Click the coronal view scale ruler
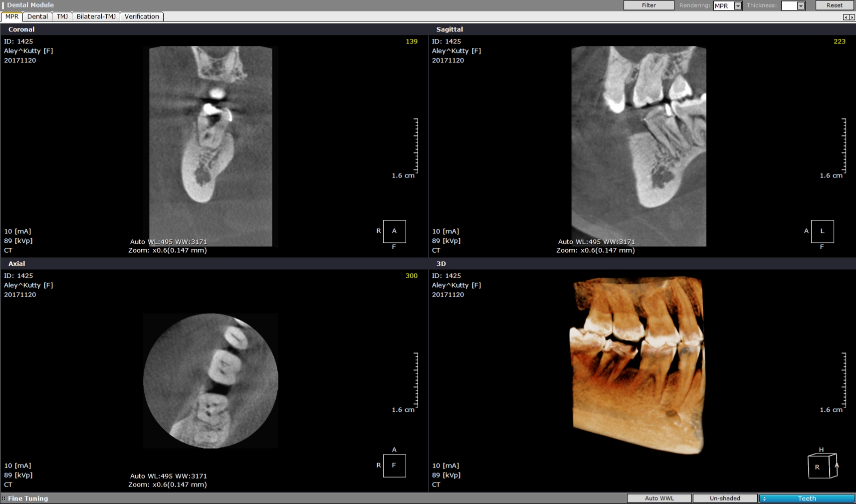This screenshot has height=504, width=856. (416, 146)
